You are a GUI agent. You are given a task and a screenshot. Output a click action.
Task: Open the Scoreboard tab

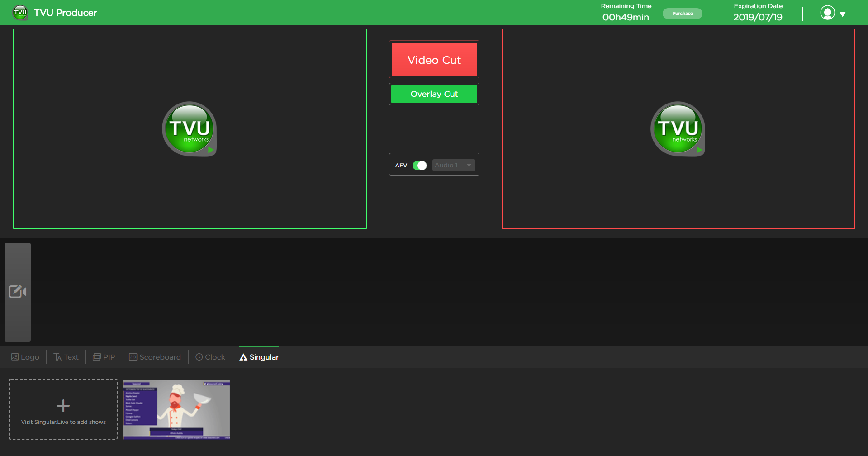pos(155,357)
